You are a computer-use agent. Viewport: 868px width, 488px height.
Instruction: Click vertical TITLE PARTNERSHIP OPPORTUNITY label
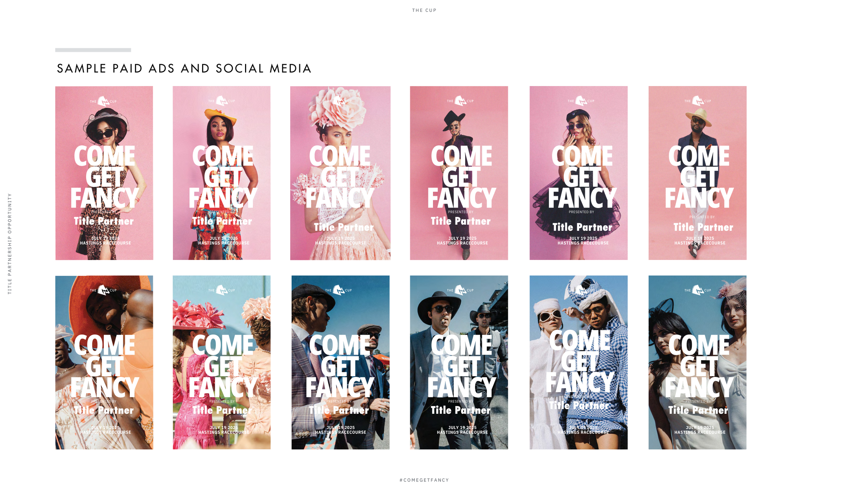pyautogui.click(x=10, y=244)
